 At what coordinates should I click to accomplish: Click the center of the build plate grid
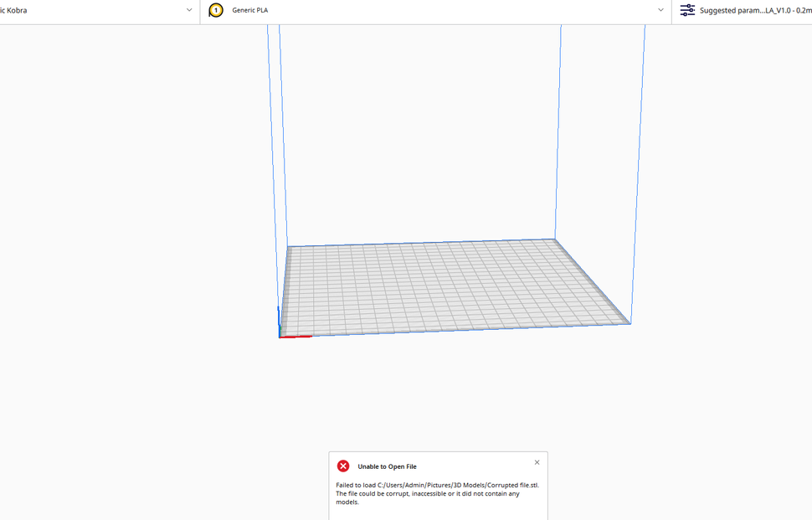(x=456, y=285)
